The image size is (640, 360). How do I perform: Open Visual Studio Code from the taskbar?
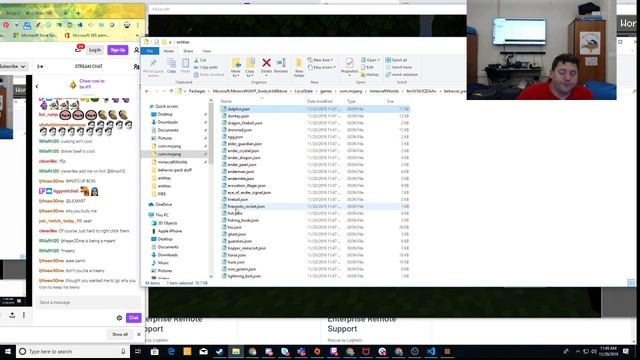point(431,351)
